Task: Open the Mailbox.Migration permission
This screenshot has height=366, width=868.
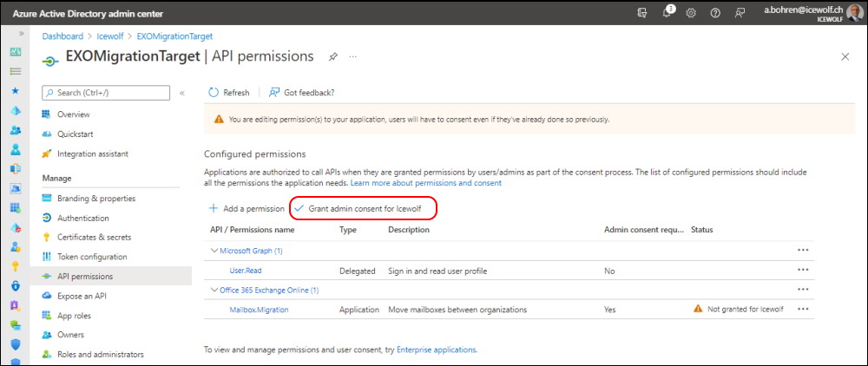Action: 259,310
